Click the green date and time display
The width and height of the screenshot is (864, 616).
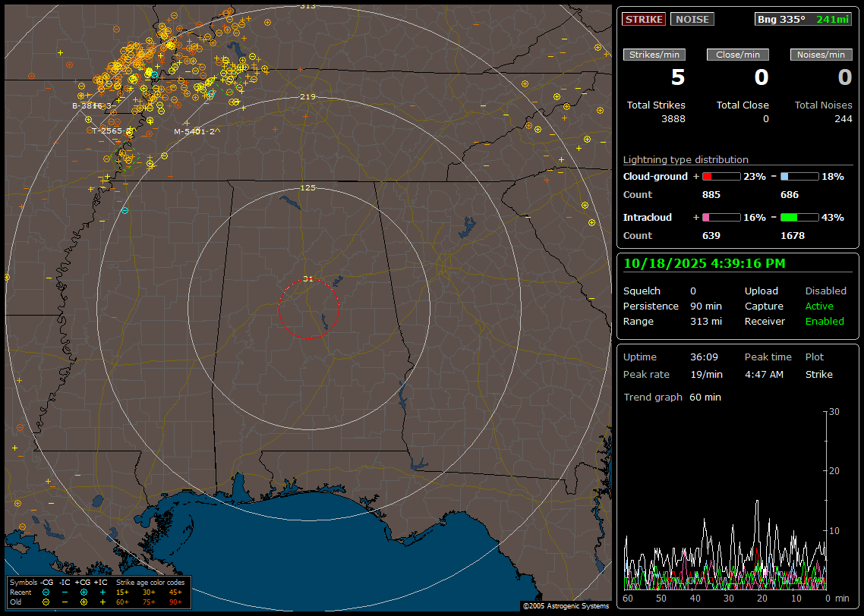[x=704, y=264]
